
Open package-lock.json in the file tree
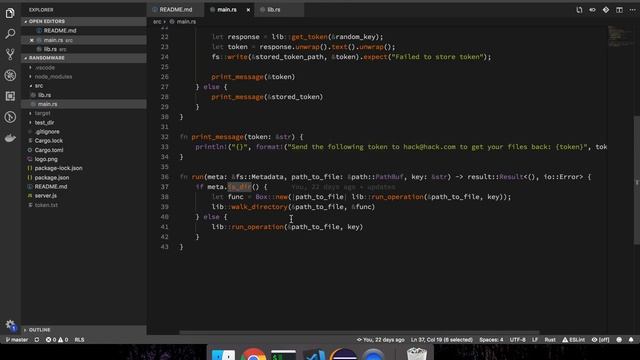tap(84, 168)
